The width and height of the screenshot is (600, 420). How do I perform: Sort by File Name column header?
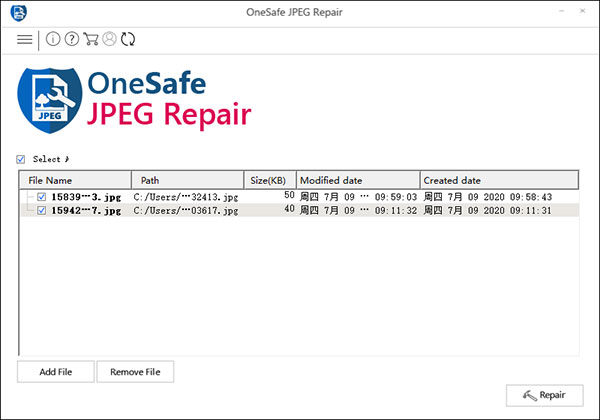[75, 180]
